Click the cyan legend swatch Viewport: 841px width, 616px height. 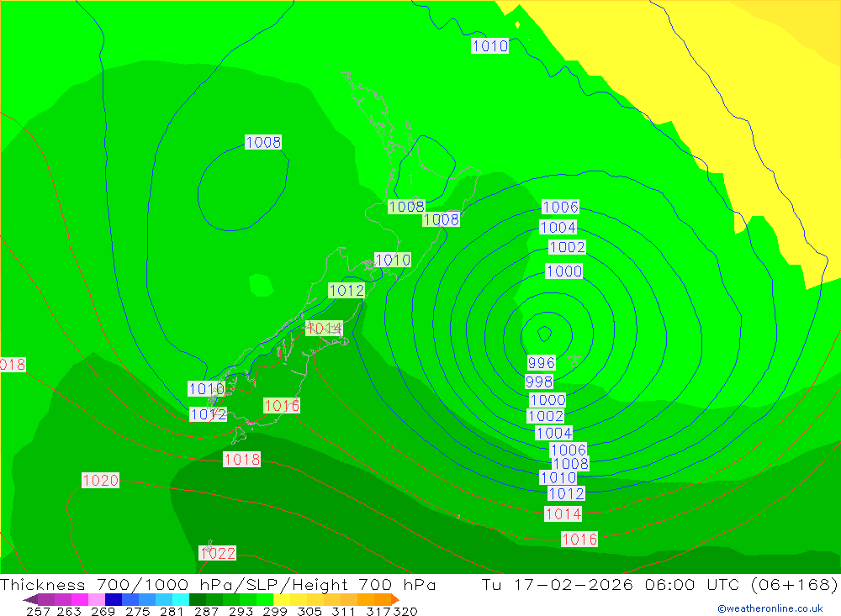pyautogui.click(x=181, y=599)
